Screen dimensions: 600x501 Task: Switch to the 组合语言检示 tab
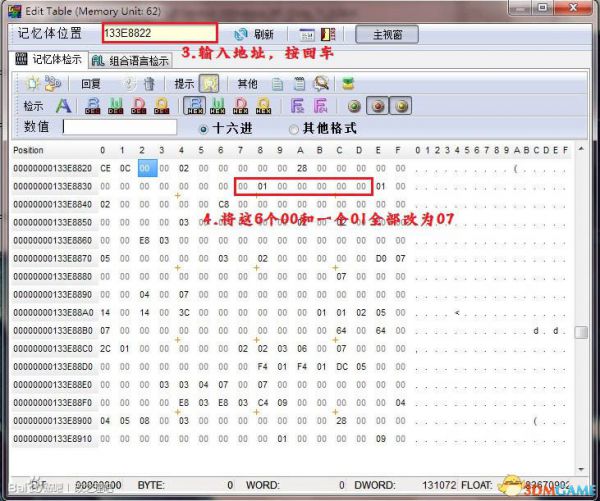click(134, 60)
